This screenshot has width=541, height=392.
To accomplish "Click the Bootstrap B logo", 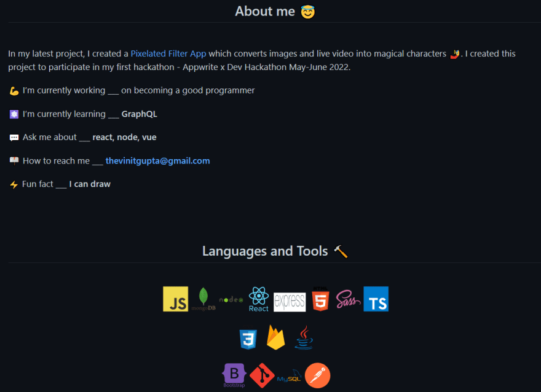I will click(x=234, y=375).
